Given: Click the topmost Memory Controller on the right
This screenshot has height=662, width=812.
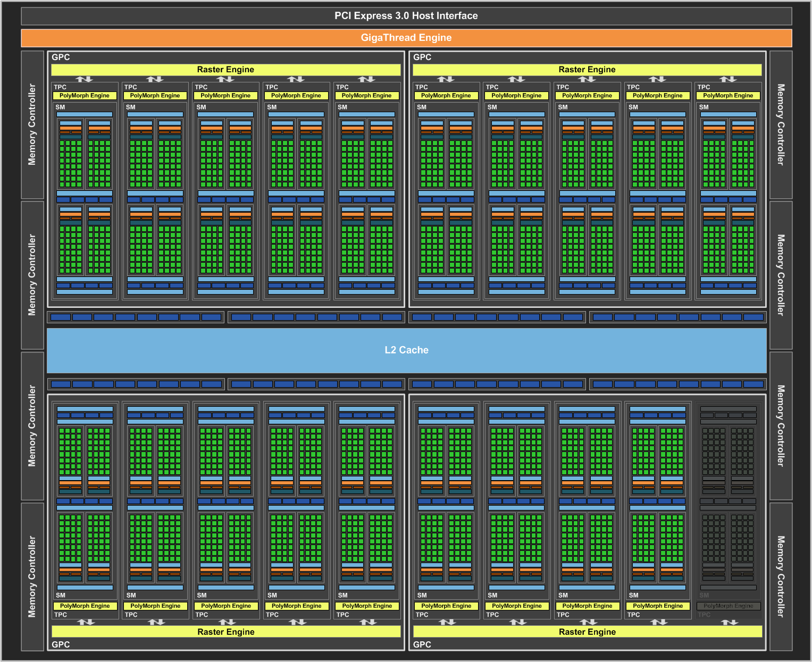Looking at the screenshot, I should click(781, 124).
